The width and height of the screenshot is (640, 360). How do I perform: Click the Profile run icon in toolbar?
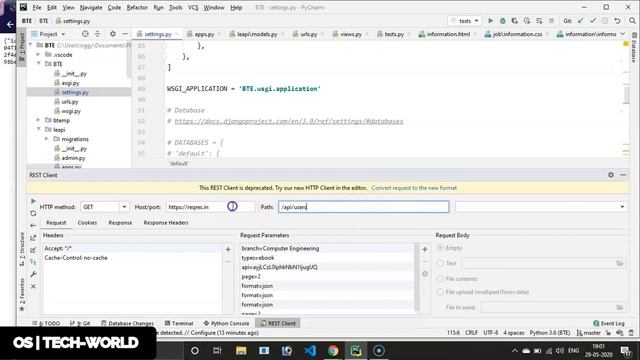tap(527, 21)
